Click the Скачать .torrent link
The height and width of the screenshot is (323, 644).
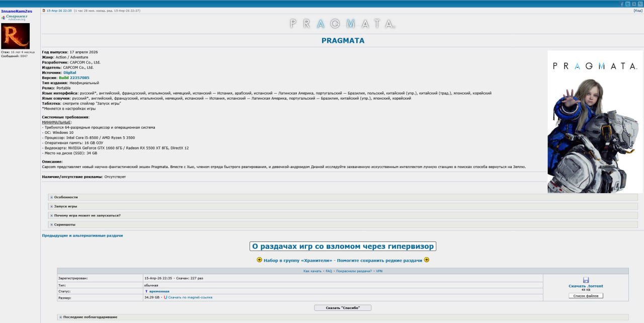click(x=586, y=286)
